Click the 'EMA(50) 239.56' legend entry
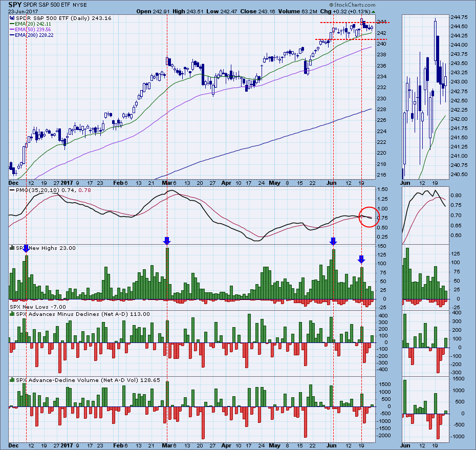Image resolution: width=476 pixels, height=450 pixels. (33, 30)
